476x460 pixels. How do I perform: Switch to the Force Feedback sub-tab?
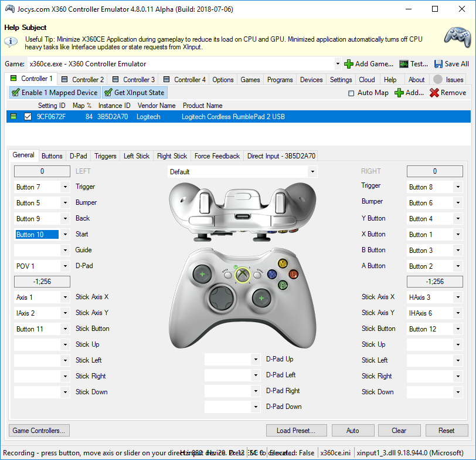tap(217, 156)
